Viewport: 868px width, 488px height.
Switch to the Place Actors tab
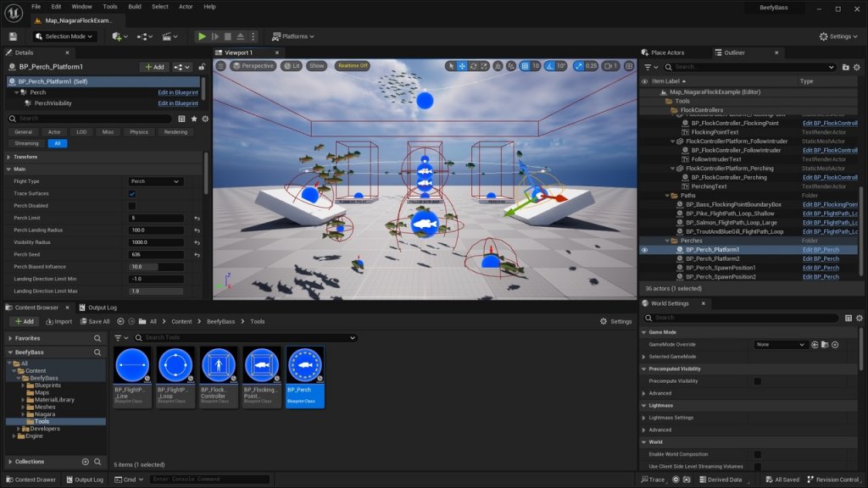tap(663, 53)
